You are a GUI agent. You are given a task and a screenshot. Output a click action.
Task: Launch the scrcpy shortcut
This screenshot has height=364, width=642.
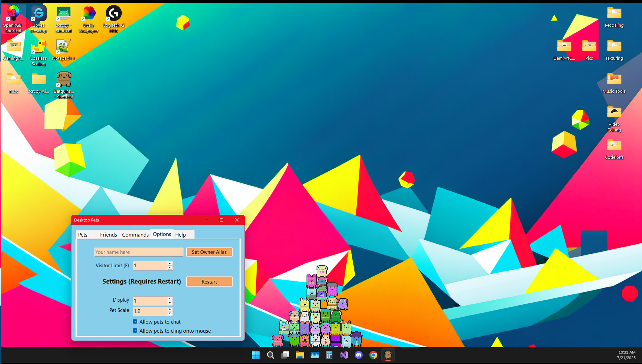click(64, 13)
